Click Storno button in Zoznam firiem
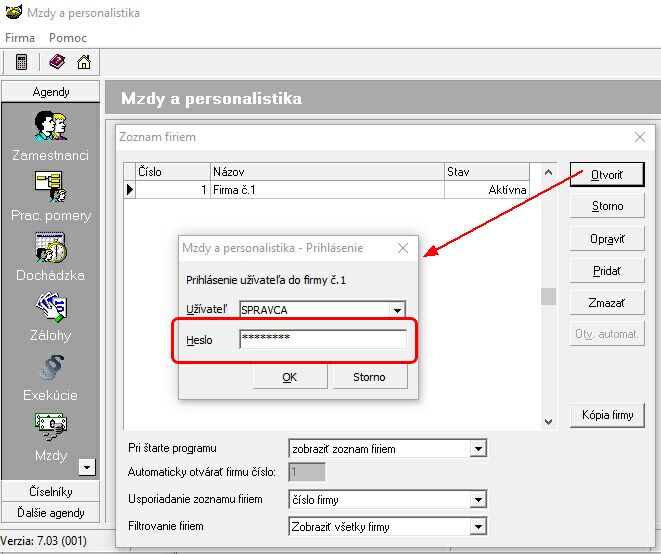661x554 pixels. point(607,206)
